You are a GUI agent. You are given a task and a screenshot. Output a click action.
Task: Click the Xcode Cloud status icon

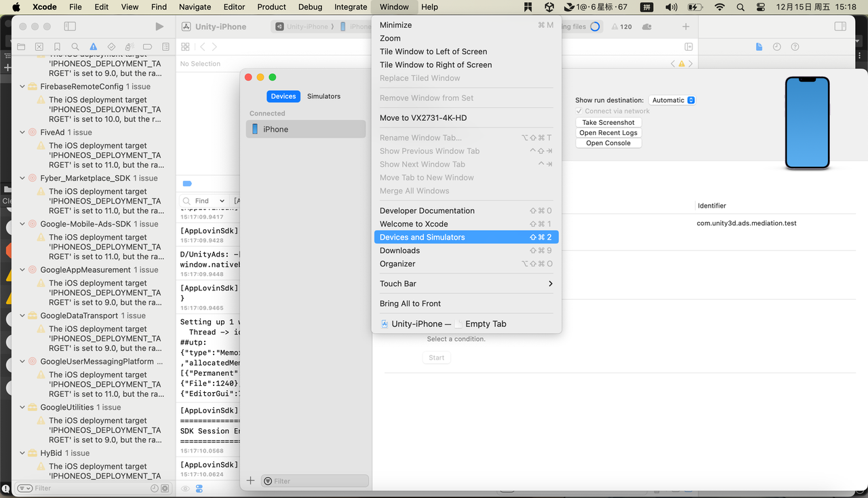646,26
